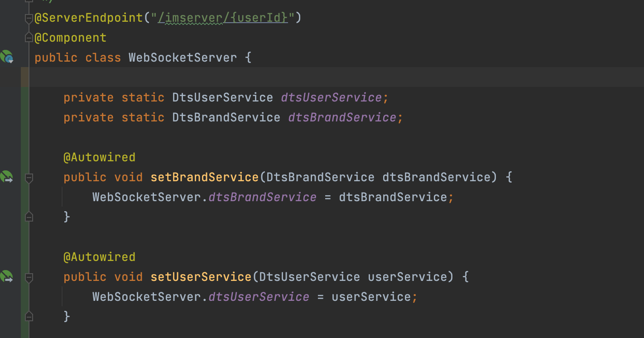Screen dimensions: 644x338
Task: Click the @Autowired annotation above setBrandService
Action: pyautogui.click(x=100, y=157)
